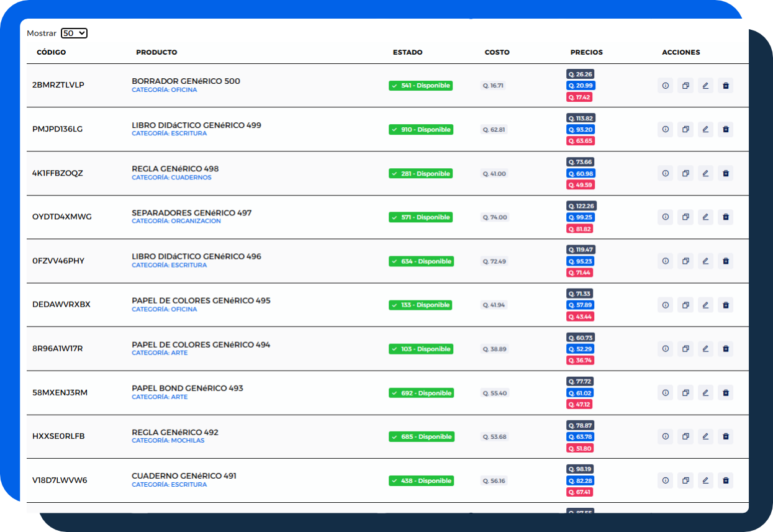Edit PAPEL DE COLORES GENÉRICO 494

705,349
